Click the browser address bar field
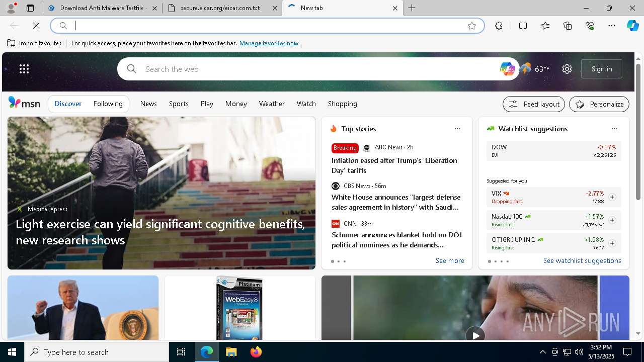This screenshot has height=362, width=644. [267, 26]
